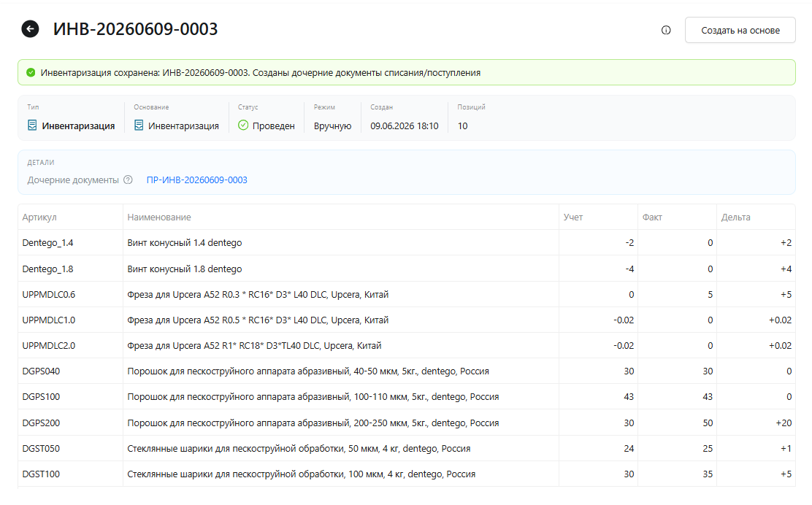This screenshot has width=812, height=505.
Task: Click the Порошок 40-50 мкм item name
Action: 308,371
